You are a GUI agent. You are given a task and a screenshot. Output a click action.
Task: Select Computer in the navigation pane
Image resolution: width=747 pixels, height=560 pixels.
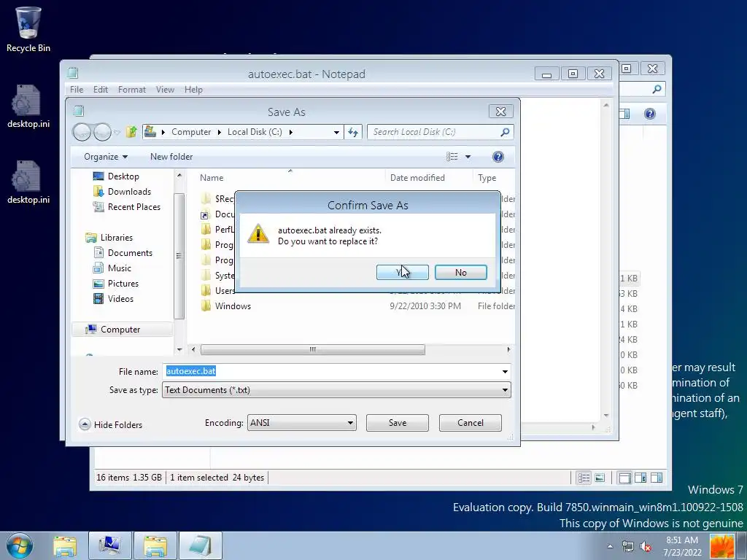pos(120,329)
